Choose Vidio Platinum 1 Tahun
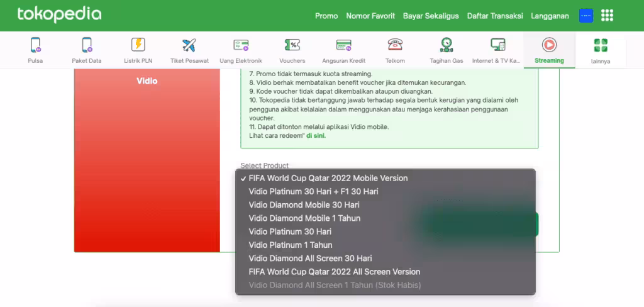Image resolution: width=644 pixels, height=307 pixels. pyautogui.click(x=386, y=245)
